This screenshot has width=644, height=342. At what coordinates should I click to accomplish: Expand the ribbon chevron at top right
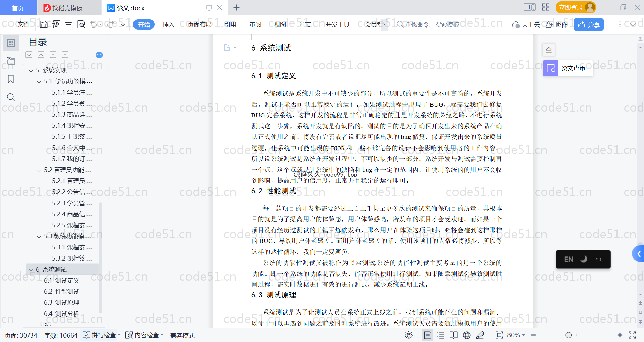(x=633, y=24)
